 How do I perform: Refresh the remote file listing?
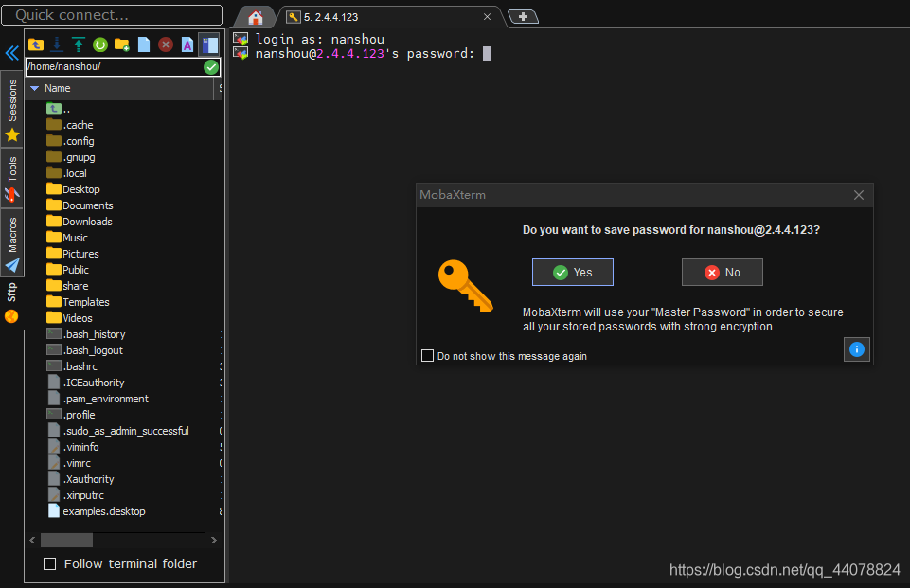coord(98,45)
